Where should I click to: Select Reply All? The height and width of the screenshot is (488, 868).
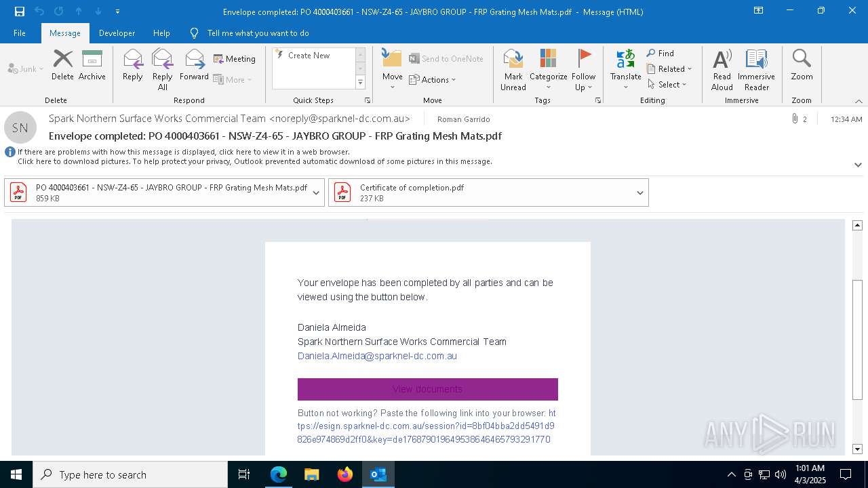162,70
